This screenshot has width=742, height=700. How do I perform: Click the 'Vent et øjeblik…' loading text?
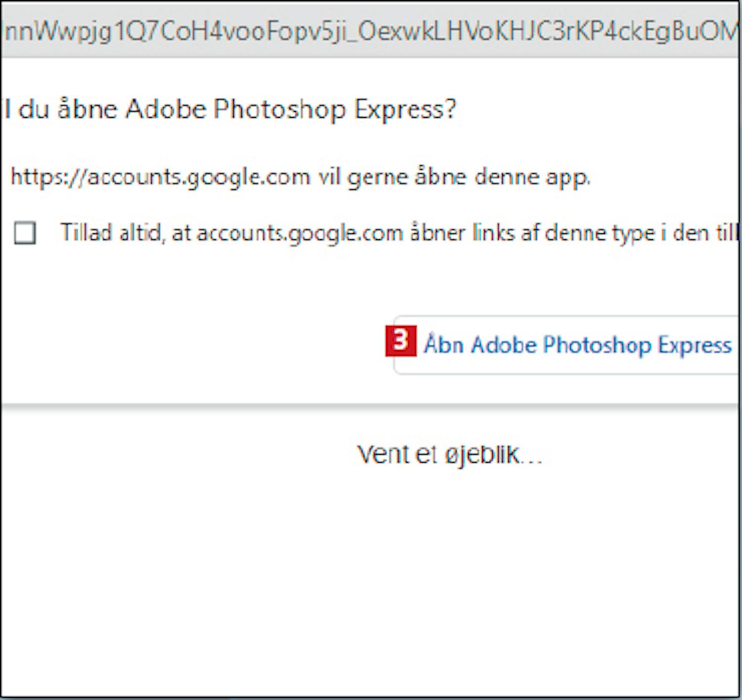(449, 454)
